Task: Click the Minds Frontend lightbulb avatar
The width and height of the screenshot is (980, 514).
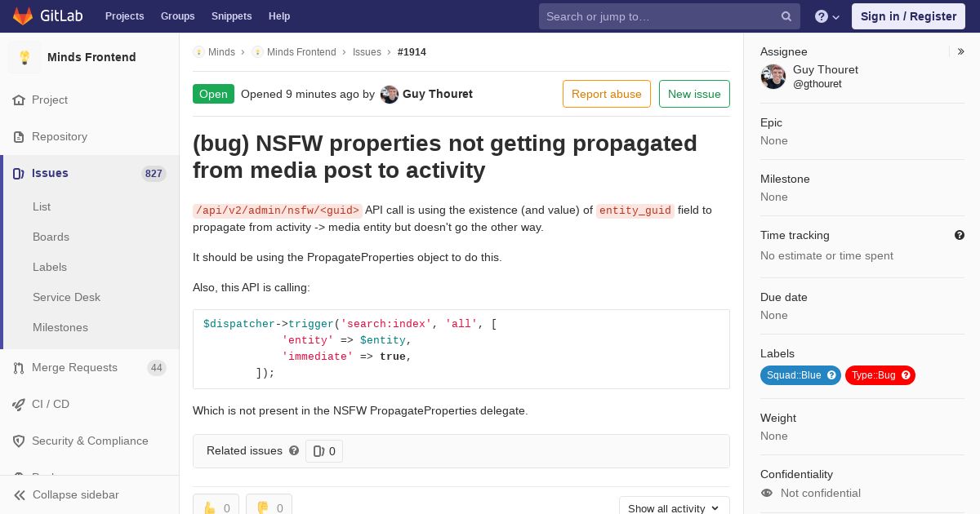Action: (24, 57)
